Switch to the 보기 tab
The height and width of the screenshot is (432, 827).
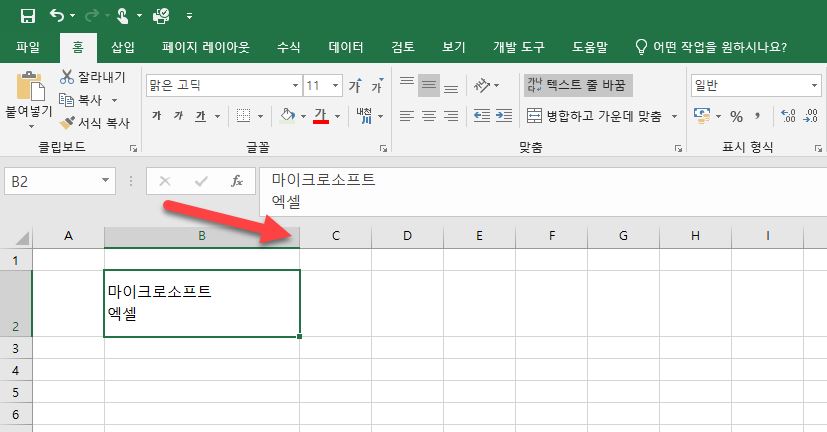click(453, 47)
